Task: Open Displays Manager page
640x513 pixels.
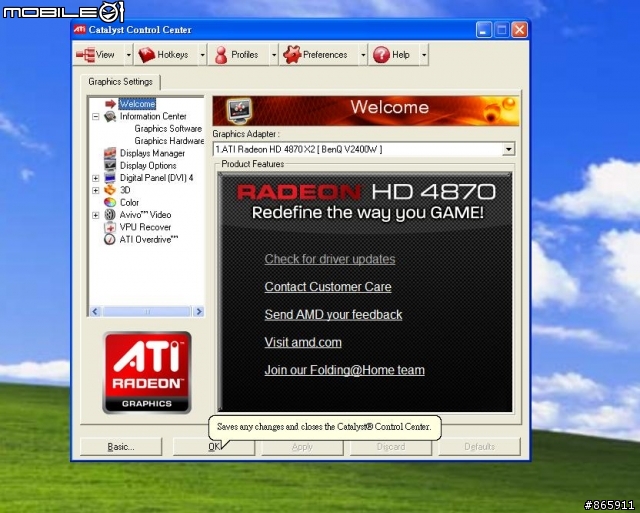Action: tap(152, 153)
